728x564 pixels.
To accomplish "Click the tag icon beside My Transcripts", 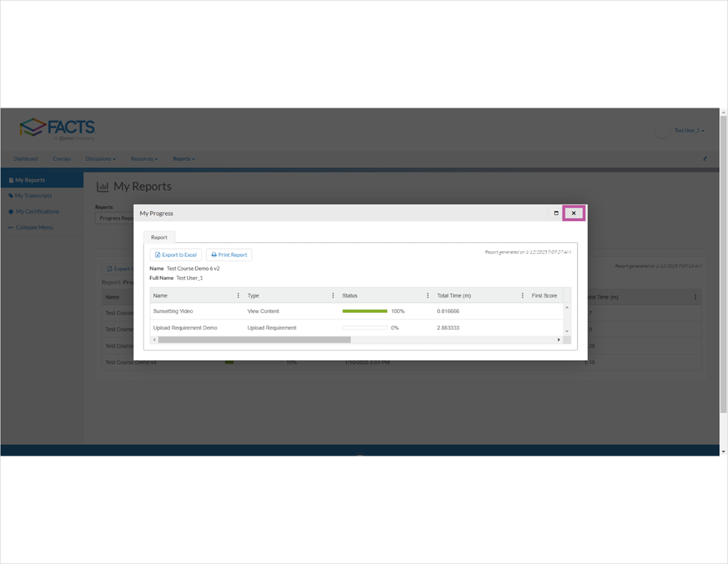I will (x=10, y=195).
